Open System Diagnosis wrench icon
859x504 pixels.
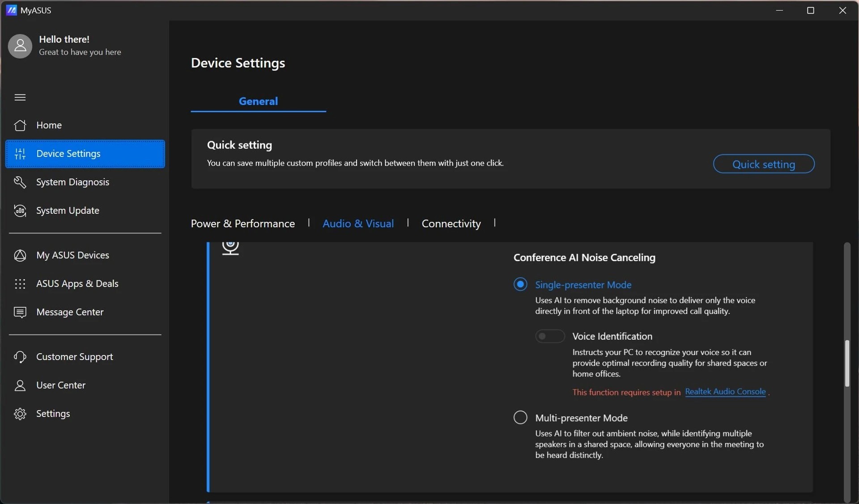20,182
